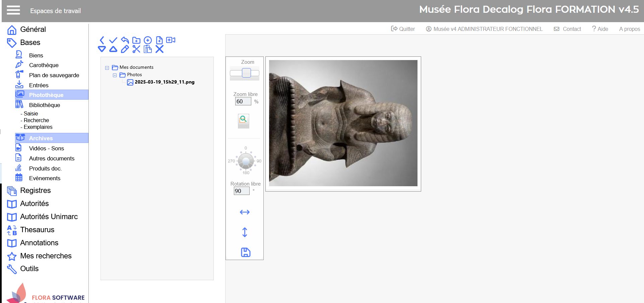Open the Photothèque section in sidebar

46,95
